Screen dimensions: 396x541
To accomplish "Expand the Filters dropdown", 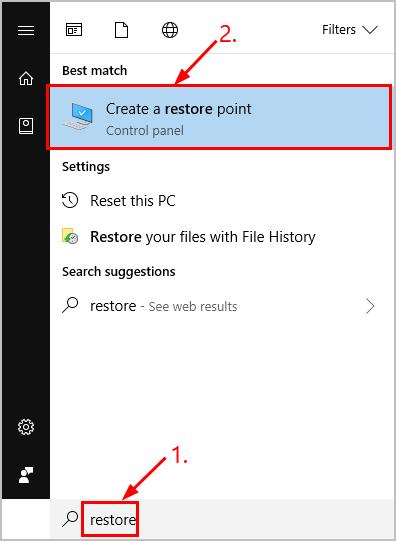I will (x=350, y=30).
